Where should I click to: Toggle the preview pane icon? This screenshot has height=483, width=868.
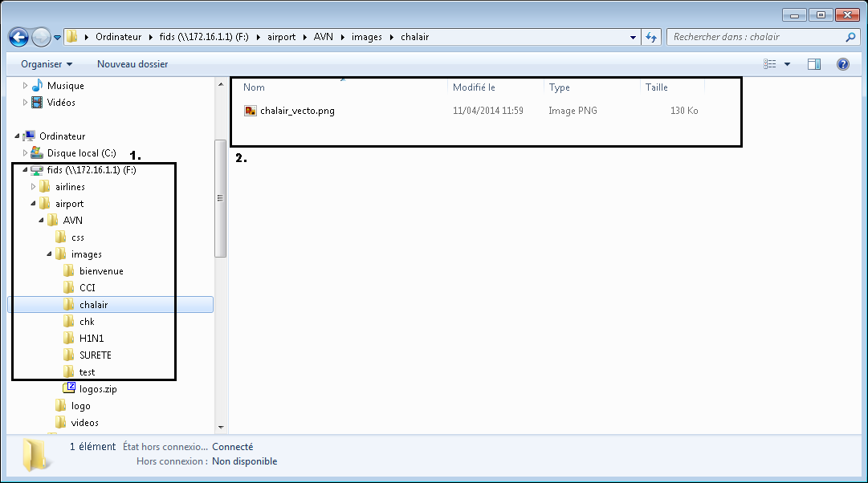(x=814, y=64)
